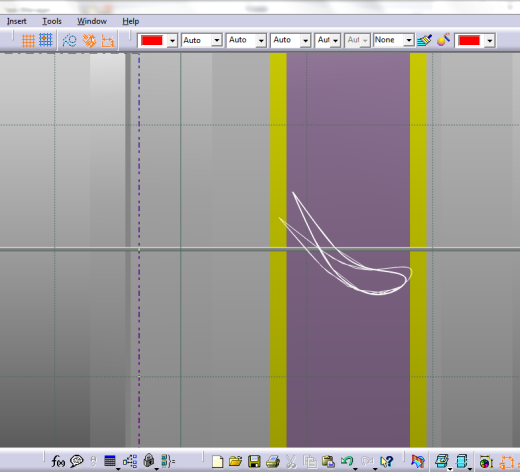The height and width of the screenshot is (472, 520).
Task: Click the second cyan box view icon
Action: pyautogui.click(x=462, y=461)
